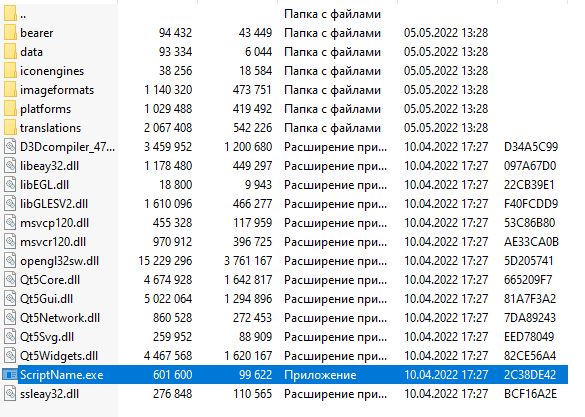
Task: Select the data folder name
Action: (31, 52)
